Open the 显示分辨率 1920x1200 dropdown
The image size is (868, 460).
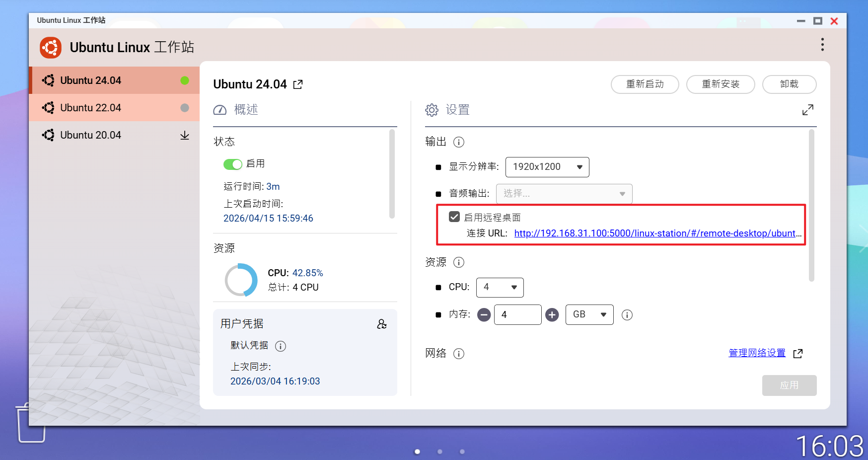coord(547,167)
